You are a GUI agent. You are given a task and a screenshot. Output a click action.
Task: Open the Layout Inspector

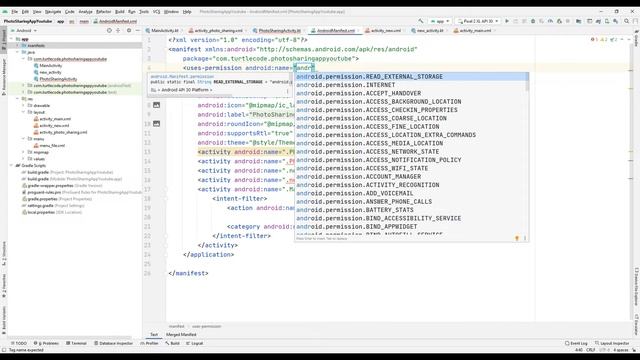[x=612, y=343]
